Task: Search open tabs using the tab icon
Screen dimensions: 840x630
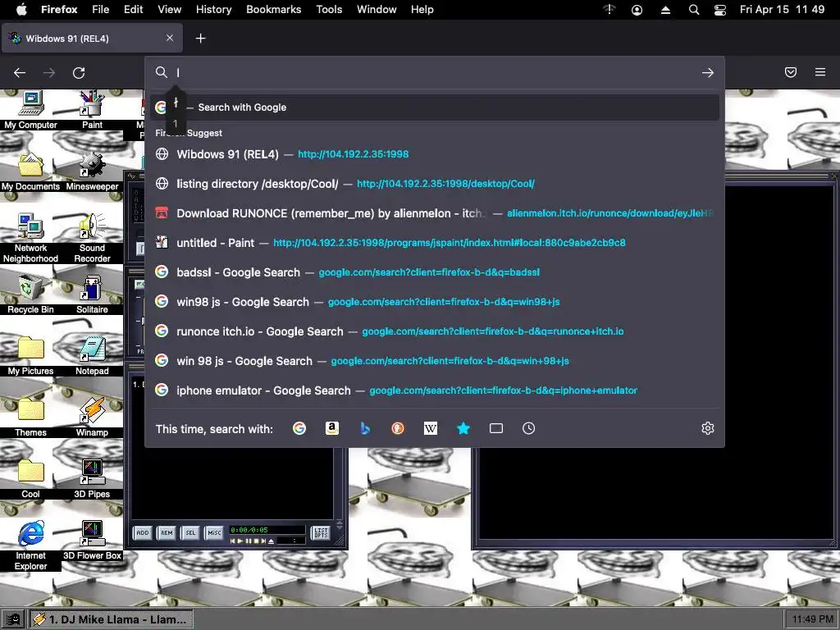Action: tap(496, 428)
